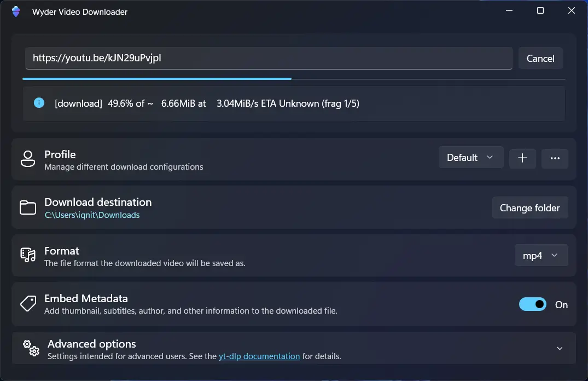The height and width of the screenshot is (381, 588).
Task: Cancel the current download
Action: [540, 58]
